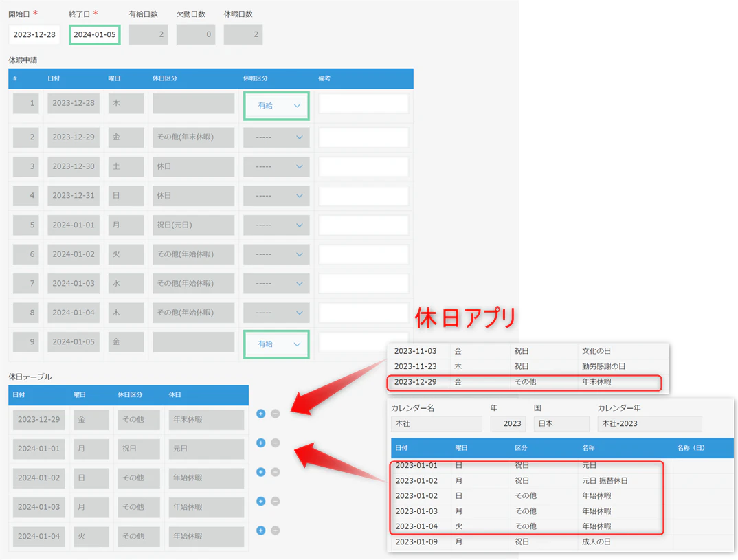The width and height of the screenshot is (738, 560).
Task: Open the 休暇区分 dropdown for 2023-12-28
Action: (x=276, y=106)
